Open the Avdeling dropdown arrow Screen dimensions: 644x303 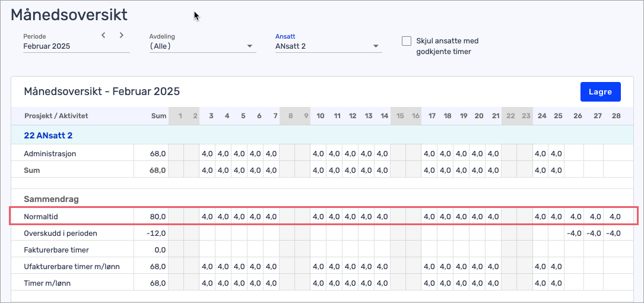[x=250, y=46]
